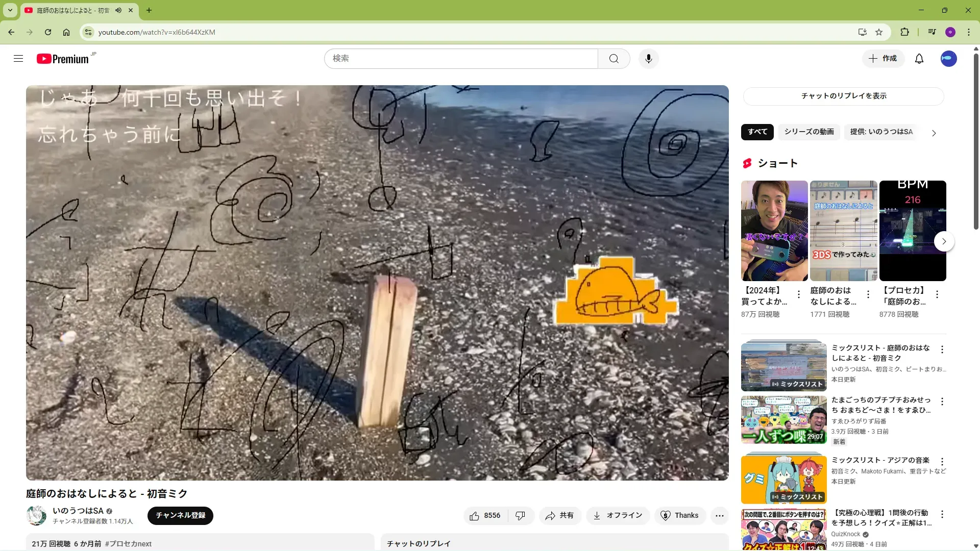This screenshot has width=980, height=551.
Task: Click the voice search microphone icon
Action: [648, 59]
